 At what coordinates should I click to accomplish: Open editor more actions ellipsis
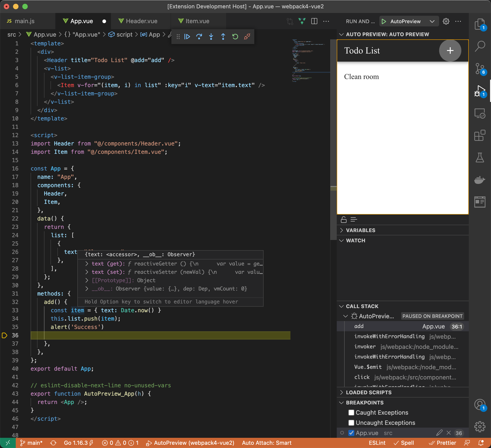coord(326,21)
